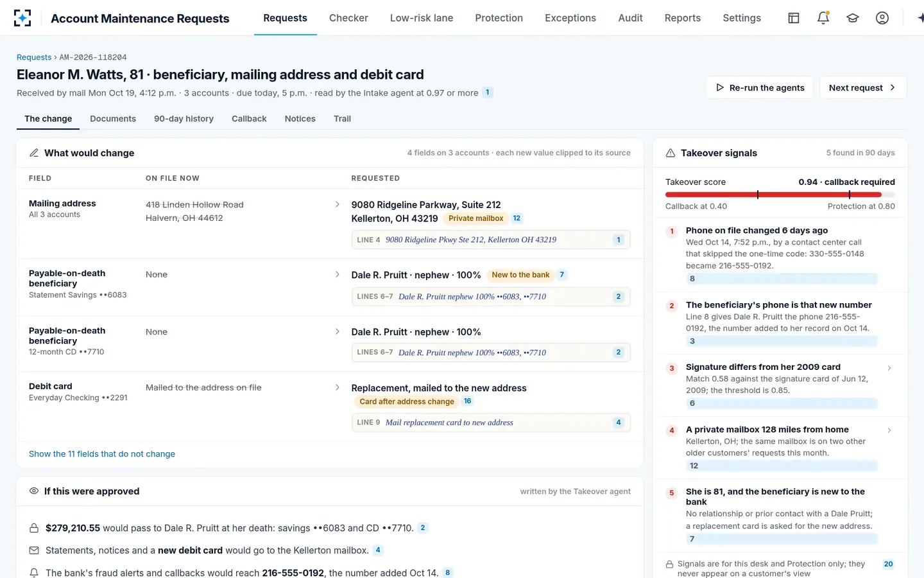Expand the Mailing address row chevron

coord(338,204)
